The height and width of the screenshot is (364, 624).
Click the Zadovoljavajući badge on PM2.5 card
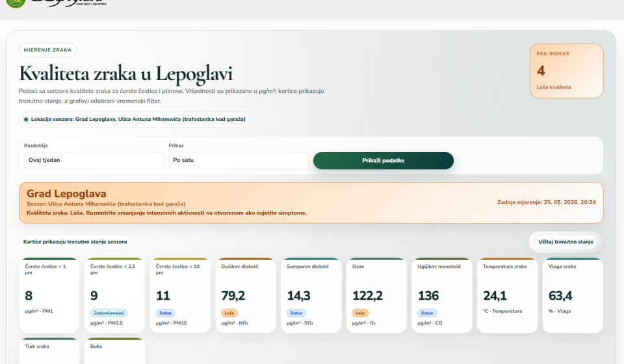(109, 313)
